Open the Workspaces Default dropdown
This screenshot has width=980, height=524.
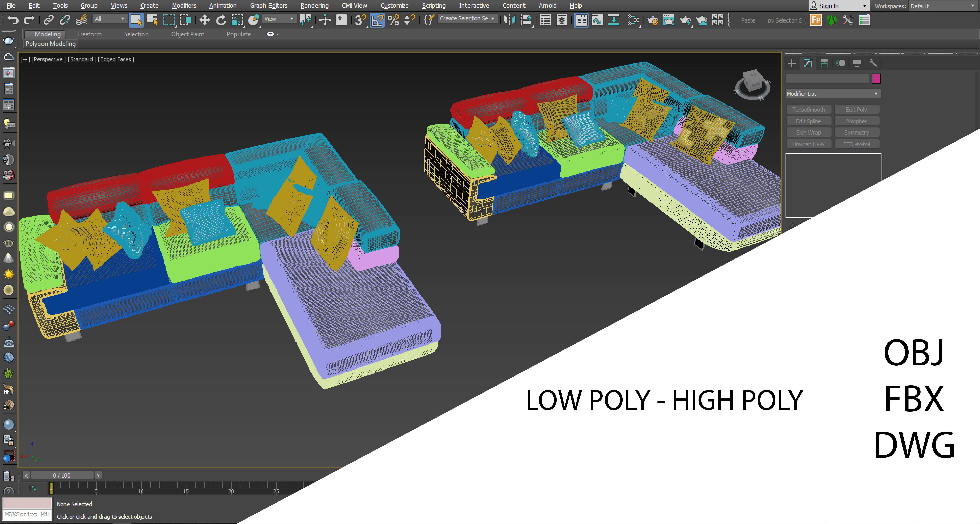pos(943,6)
